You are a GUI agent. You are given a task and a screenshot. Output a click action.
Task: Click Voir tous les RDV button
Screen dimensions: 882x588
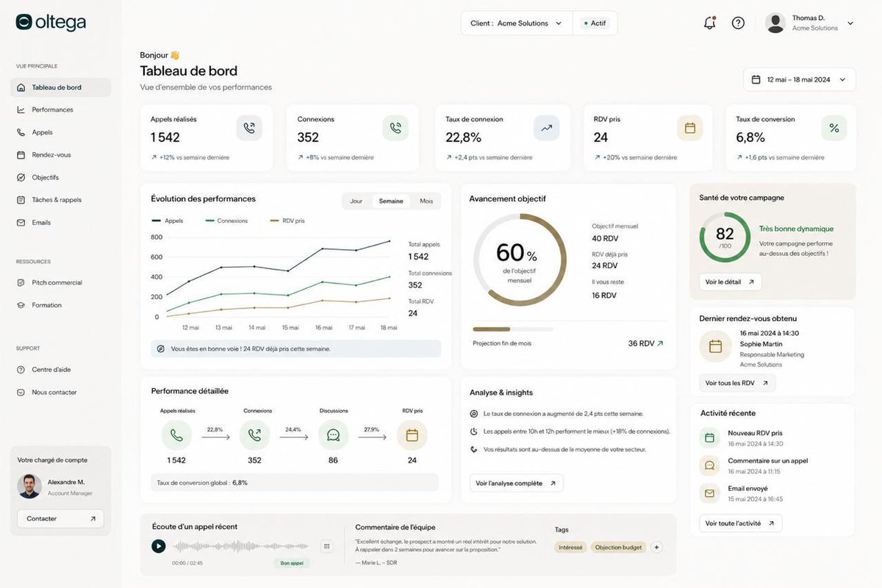[x=737, y=383]
